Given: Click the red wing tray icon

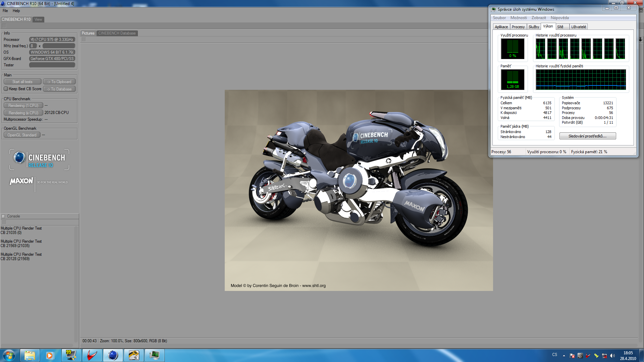Looking at the screenshot, I should [588, 356].
